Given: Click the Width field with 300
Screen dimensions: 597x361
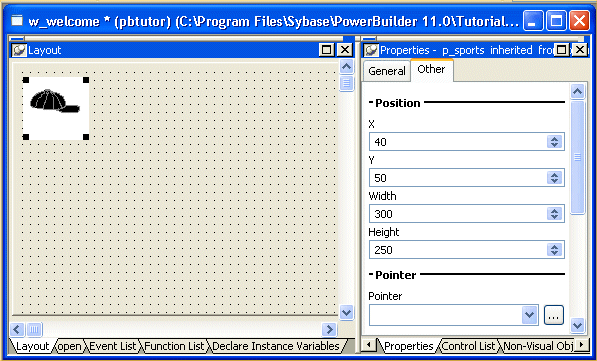Looking at the screenshot, I should 466,214.
